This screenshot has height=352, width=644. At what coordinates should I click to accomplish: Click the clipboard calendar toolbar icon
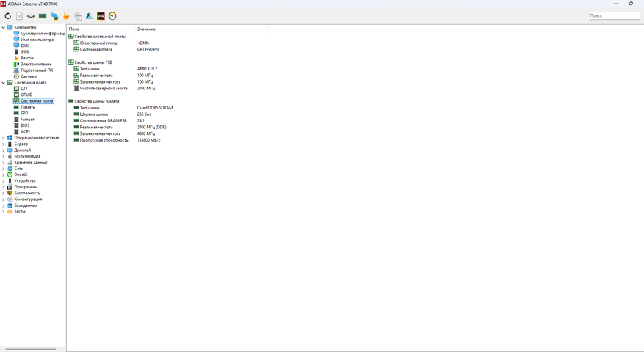[78, 16]
